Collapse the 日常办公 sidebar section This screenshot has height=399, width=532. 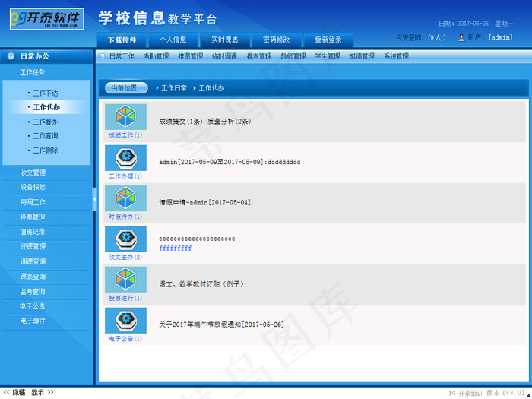(11, 56)
